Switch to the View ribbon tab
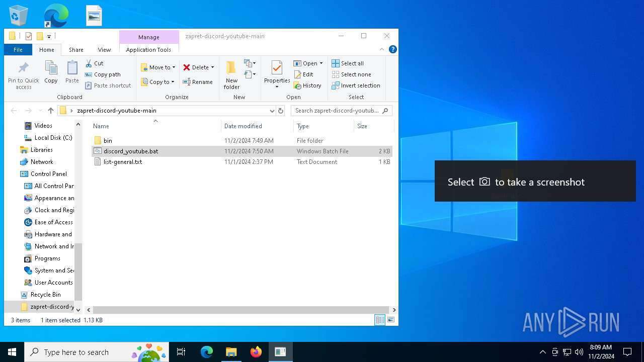This screenshot has width=644, height=362. click(104, 50)
